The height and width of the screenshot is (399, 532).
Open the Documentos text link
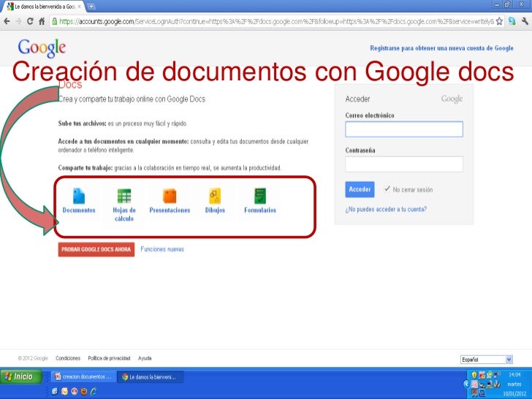[x=79, y=210]
